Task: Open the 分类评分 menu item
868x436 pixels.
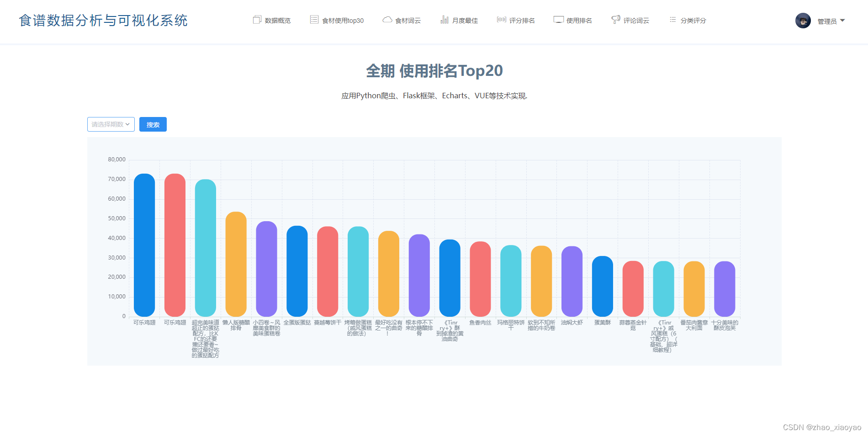Action: click(x=688, y=20)
